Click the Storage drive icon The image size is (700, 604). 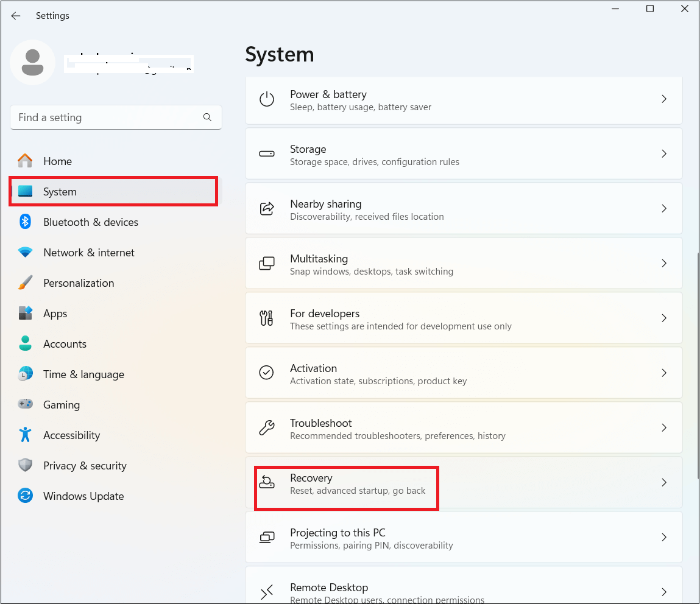[266, 154]
